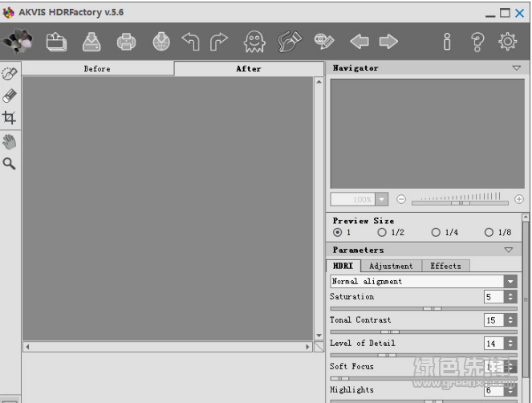The image size is (532, 403).
Task: Switch to the Before tab
Action: (x=97, y=68)
